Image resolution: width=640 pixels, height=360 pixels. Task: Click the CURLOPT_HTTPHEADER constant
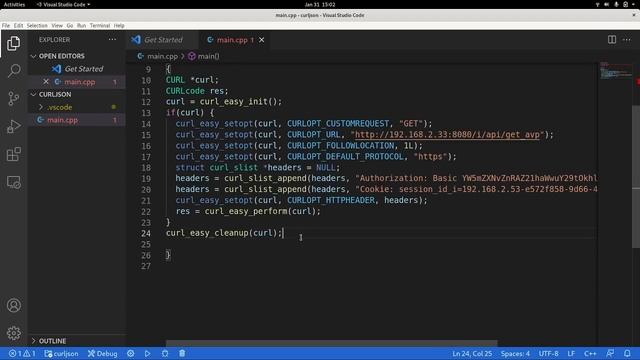click(331, 200)
